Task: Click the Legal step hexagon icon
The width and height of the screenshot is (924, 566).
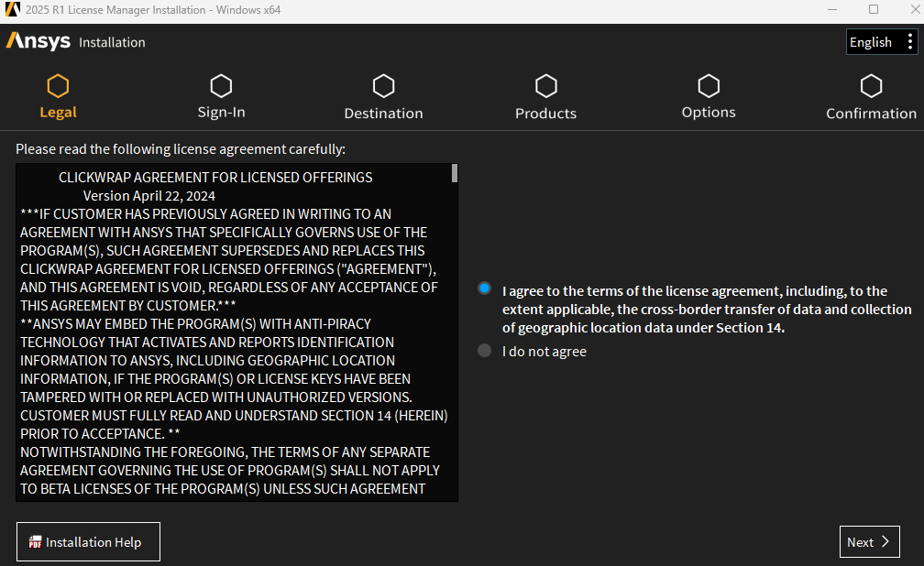Action: 58,86
